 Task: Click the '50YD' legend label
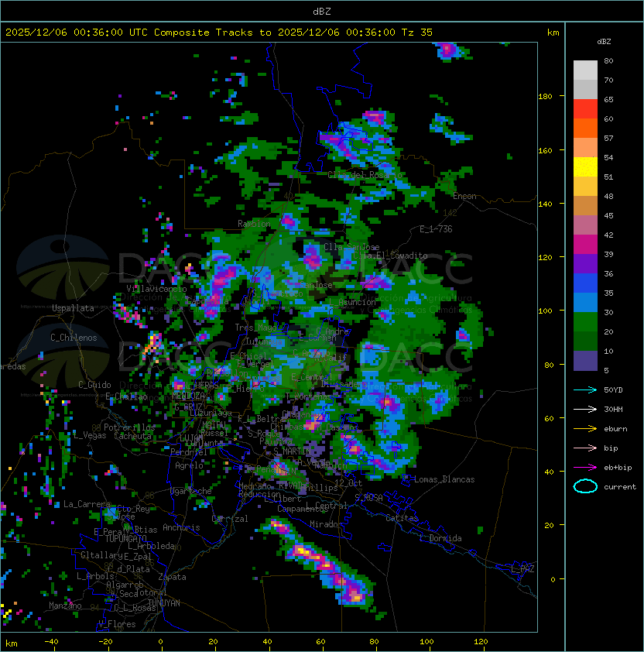(x=613, y=390)
